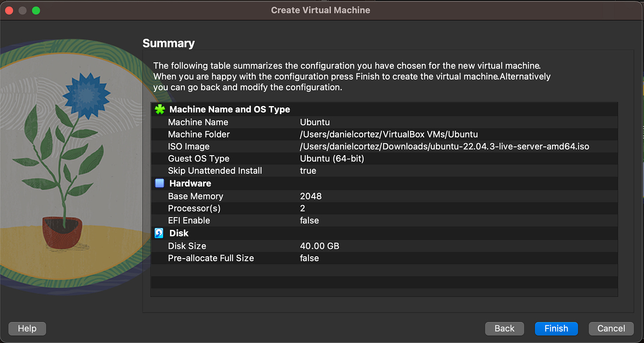The height and width of the screenshot is (343, 644).
Task: Select the Hardware section header
Action: tap(190, 183)
